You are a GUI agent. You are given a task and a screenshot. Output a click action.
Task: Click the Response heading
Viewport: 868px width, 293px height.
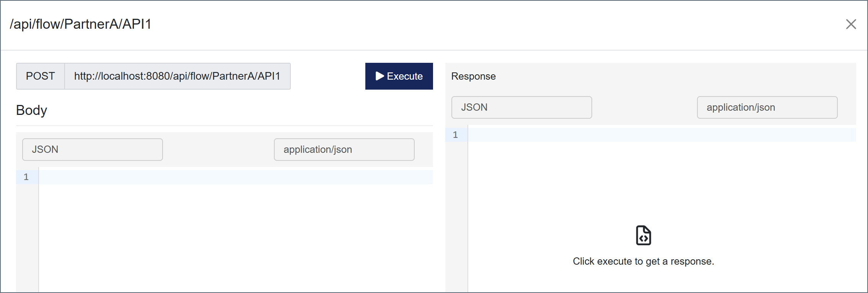coord(474,76)
